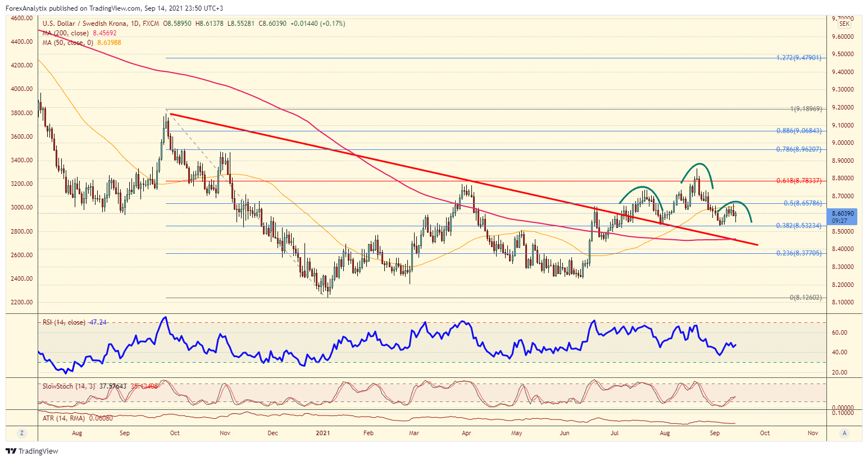The width and height of the screenshot is (868, 461).
Task: Select the red descending trendline
Action: 463,180
